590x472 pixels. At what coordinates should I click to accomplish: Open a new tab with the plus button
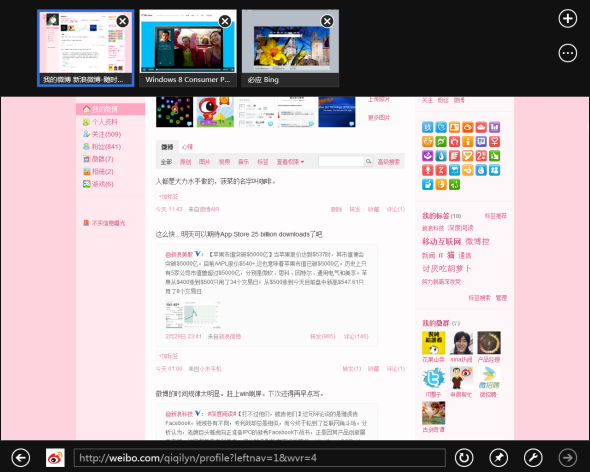567,18
